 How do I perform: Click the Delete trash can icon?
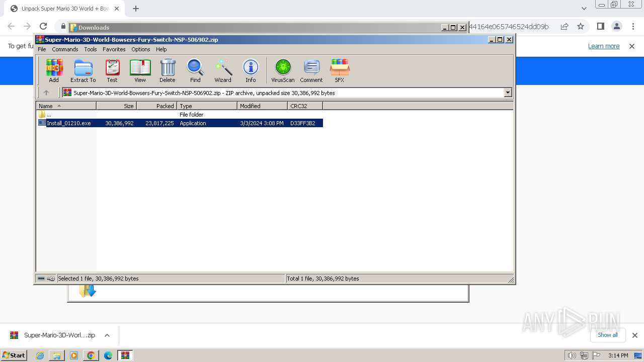(168, 70)
